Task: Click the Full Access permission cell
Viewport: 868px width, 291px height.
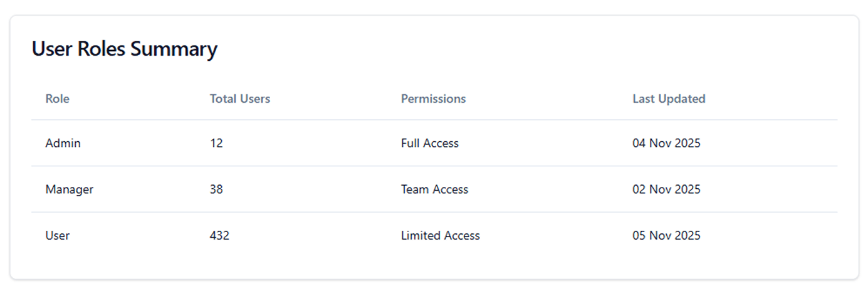Action: click(x=429, y=143)
